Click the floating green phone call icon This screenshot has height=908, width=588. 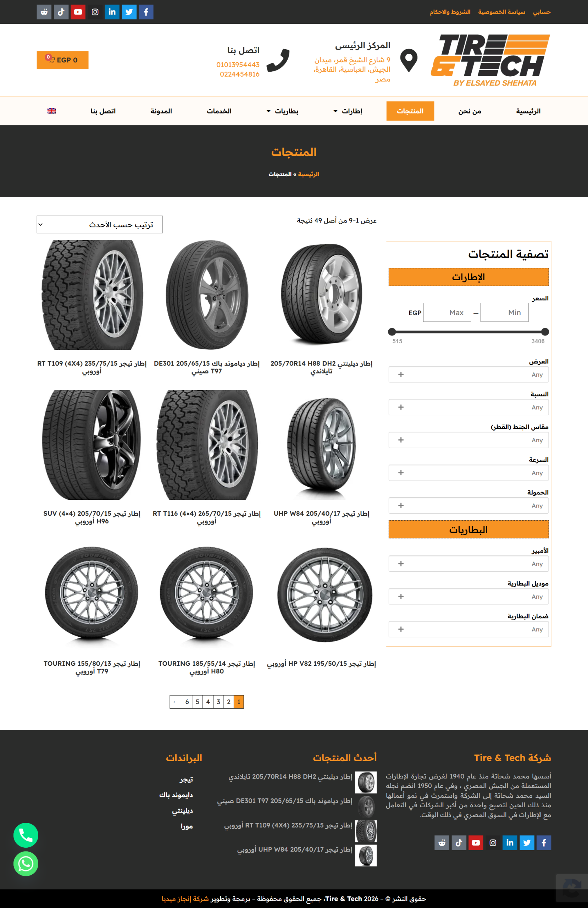(26, 835)
